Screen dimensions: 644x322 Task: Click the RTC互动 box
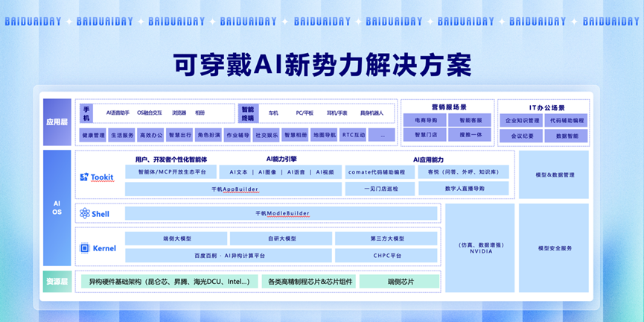tap(353, 135)
